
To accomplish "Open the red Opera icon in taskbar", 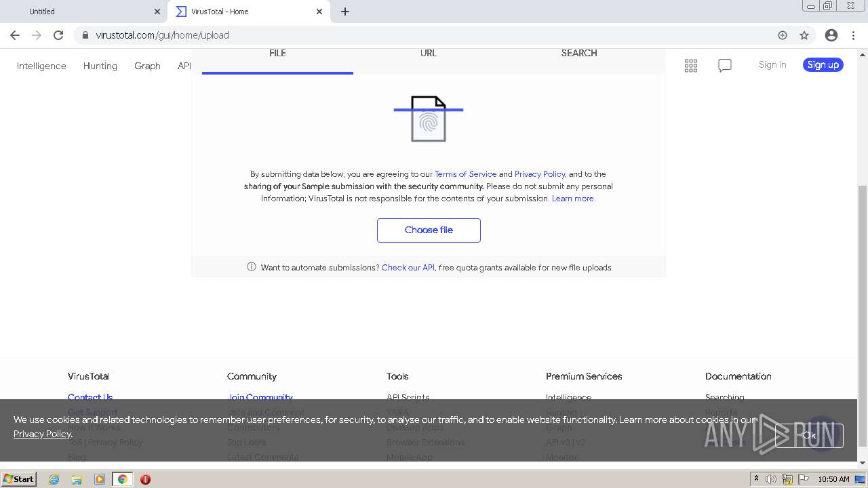I will tap(145, 479).
